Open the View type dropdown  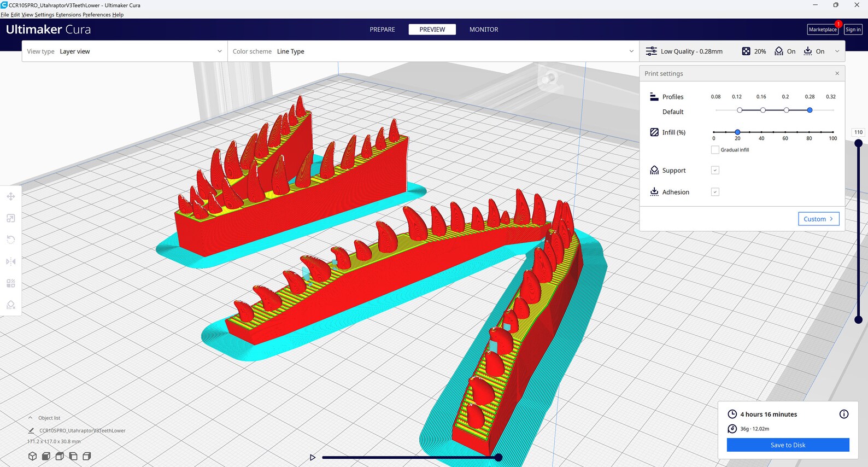pyautogui.click(x=125, y=51)
